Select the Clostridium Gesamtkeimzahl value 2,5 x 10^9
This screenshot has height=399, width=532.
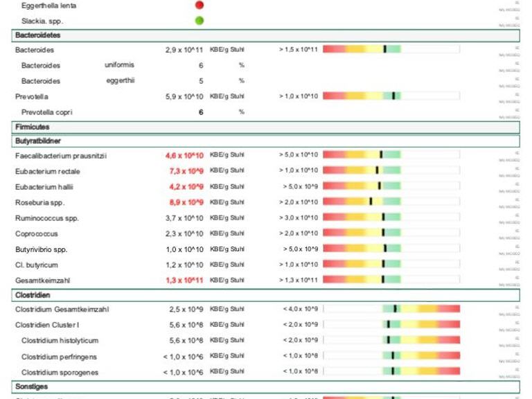click(x=186, y=310)
